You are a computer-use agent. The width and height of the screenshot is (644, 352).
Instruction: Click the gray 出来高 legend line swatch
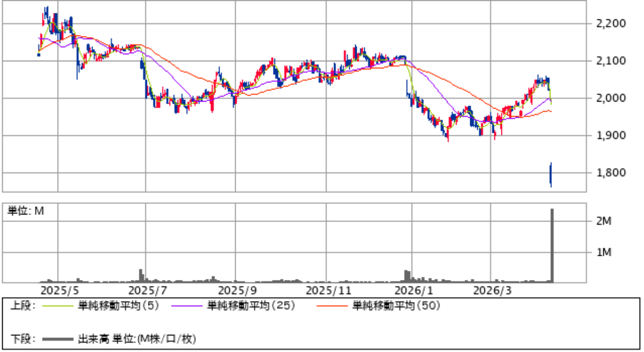[58, 339]
